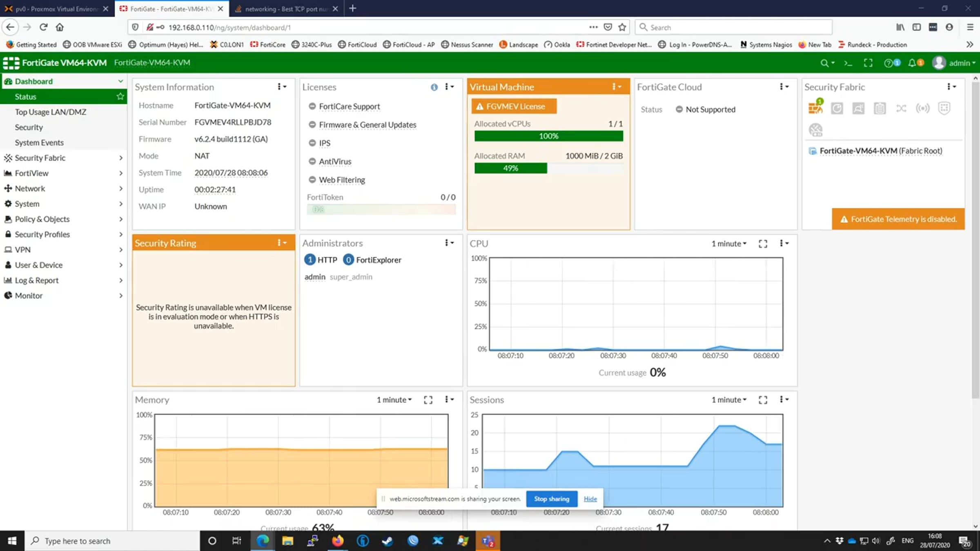Click the global search magnifier in FortiGate header
The image size is (980, 551).
pyautogui.click(x=824, y=63)
